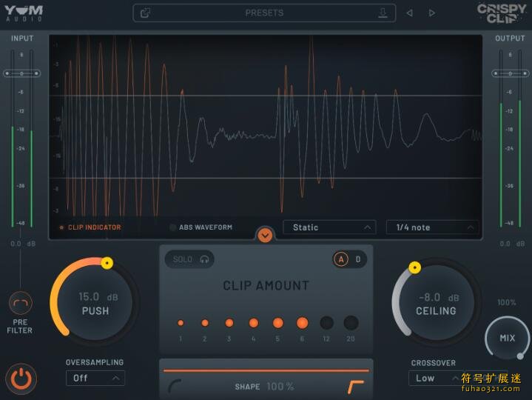
Task: Go to the next preset arrow
Action: pyautogui.click(x=432, y=13)
